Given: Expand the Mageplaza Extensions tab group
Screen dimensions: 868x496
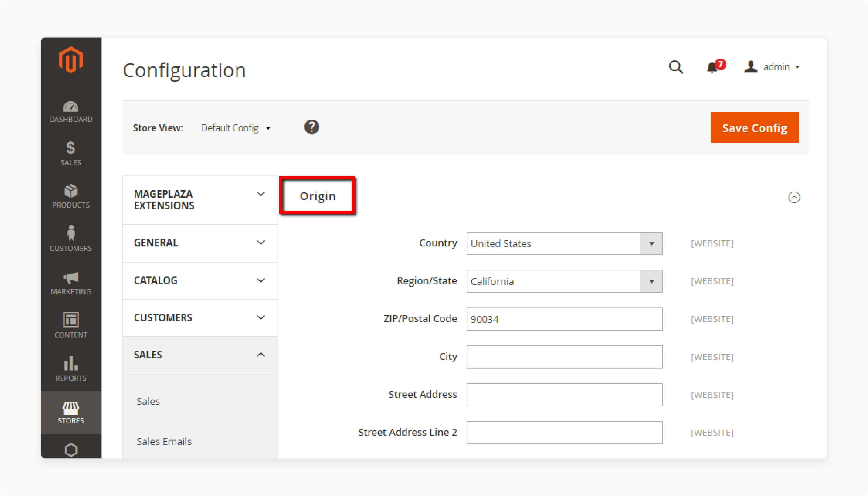Looking at the screenshot, I should coord(200,200).
